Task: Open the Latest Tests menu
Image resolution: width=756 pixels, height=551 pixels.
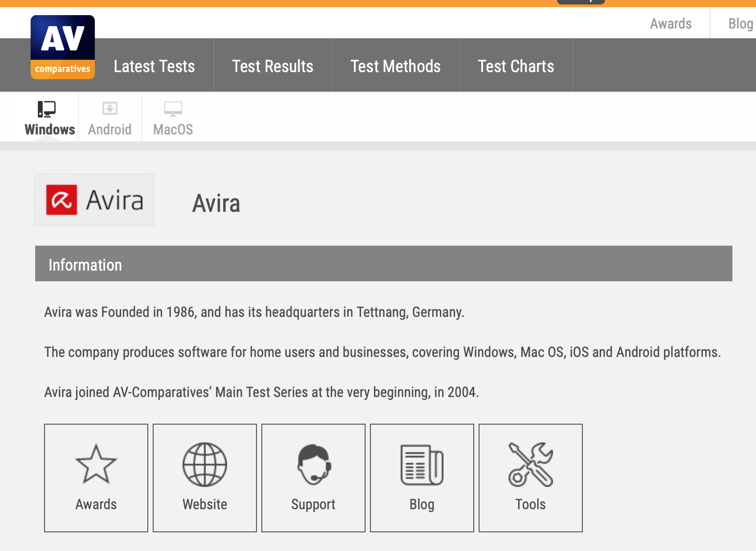Action: [154, 66]
